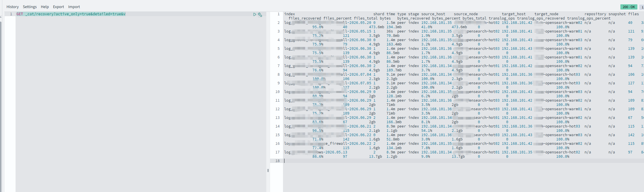The width and height of the screenshot is (644, 192).
Task: Click the shard column header
Action: (379, 14)
